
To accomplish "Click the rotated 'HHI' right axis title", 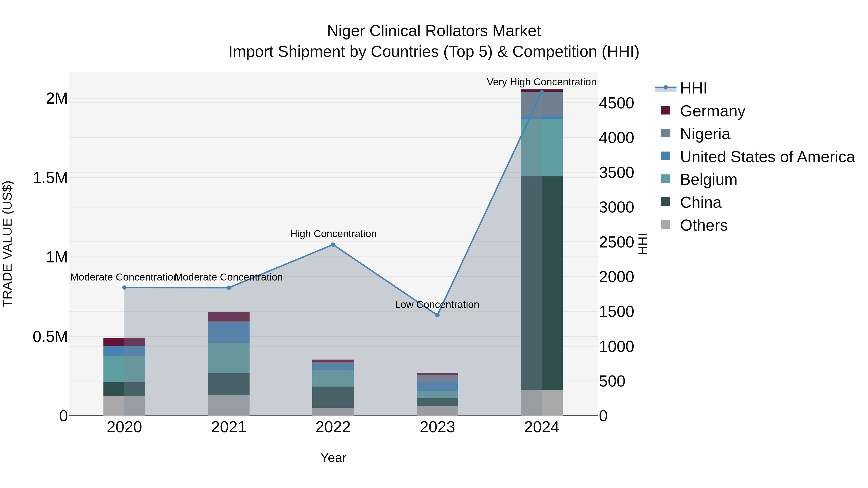I will point(643,244).
